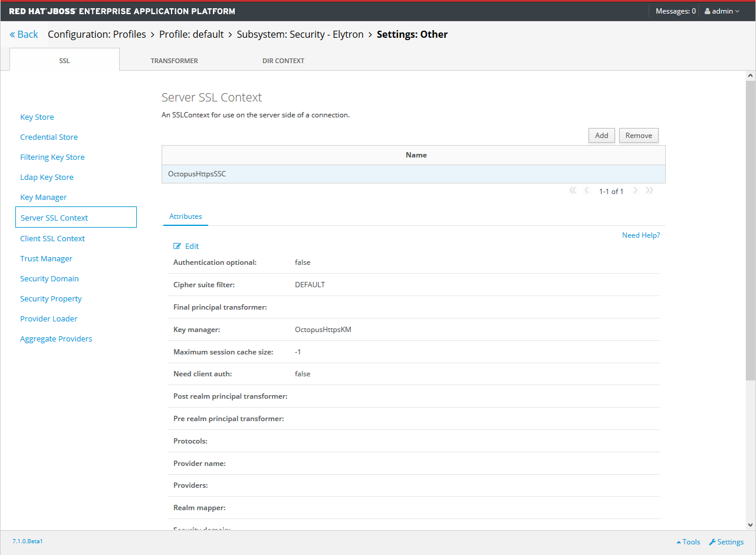
Task: Click the previous page pagination arrow
Action: tap(586, 190)
